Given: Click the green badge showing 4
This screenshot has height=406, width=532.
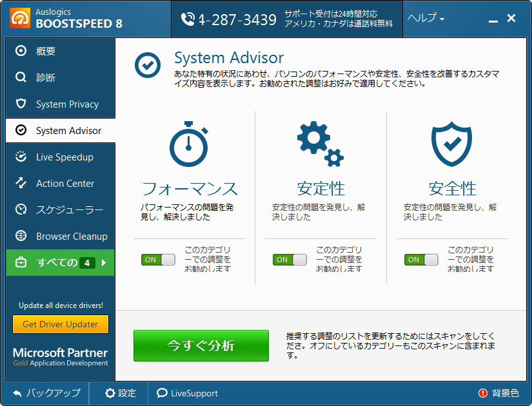Looking at the screenshot, I should (x=87, y=263).
